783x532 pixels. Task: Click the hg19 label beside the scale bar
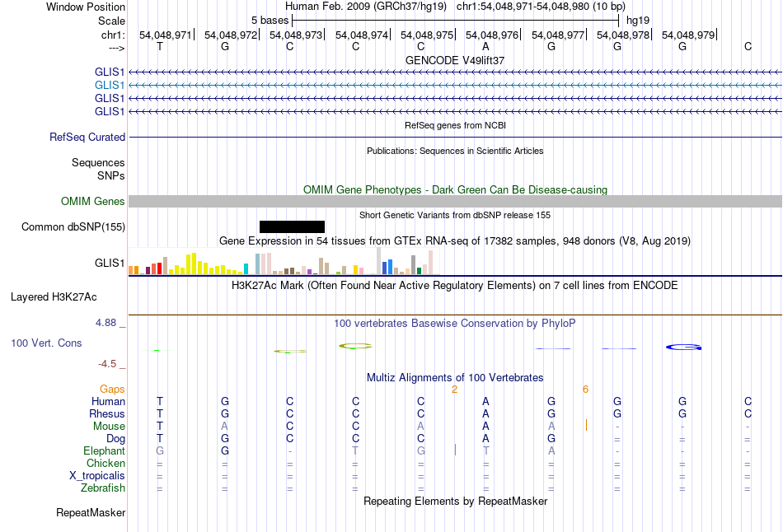pos(638,21)
